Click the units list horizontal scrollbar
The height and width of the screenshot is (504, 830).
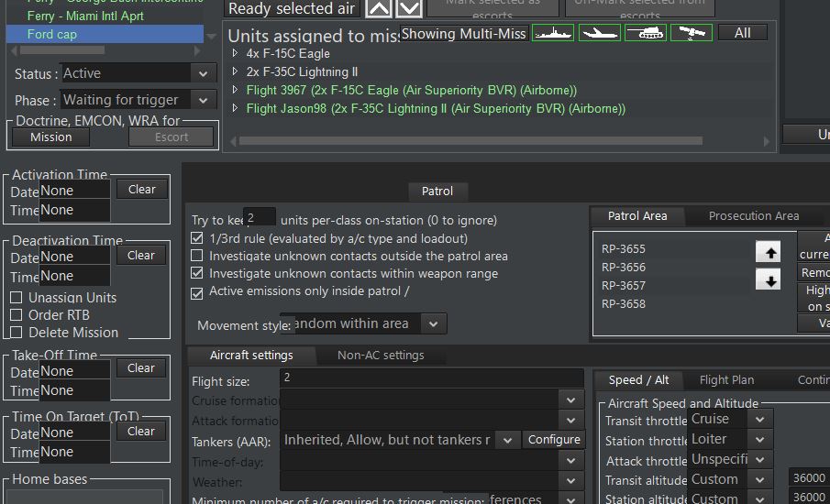coord(470,141)
